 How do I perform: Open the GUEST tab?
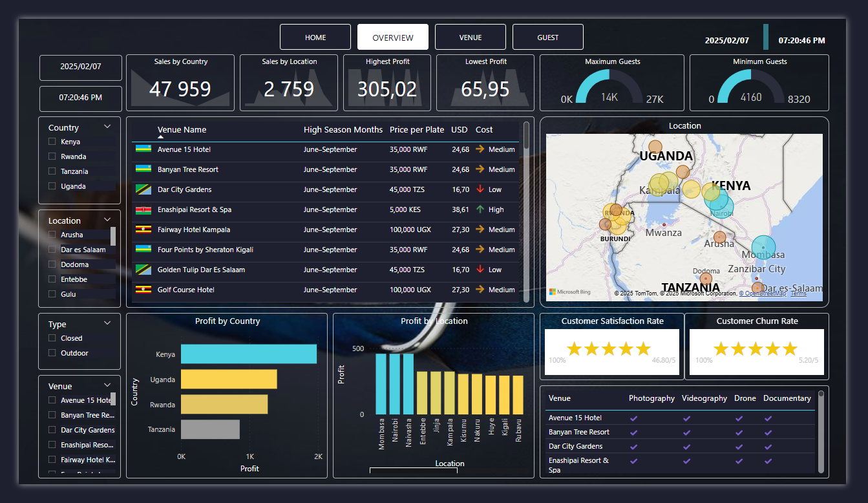547,37
